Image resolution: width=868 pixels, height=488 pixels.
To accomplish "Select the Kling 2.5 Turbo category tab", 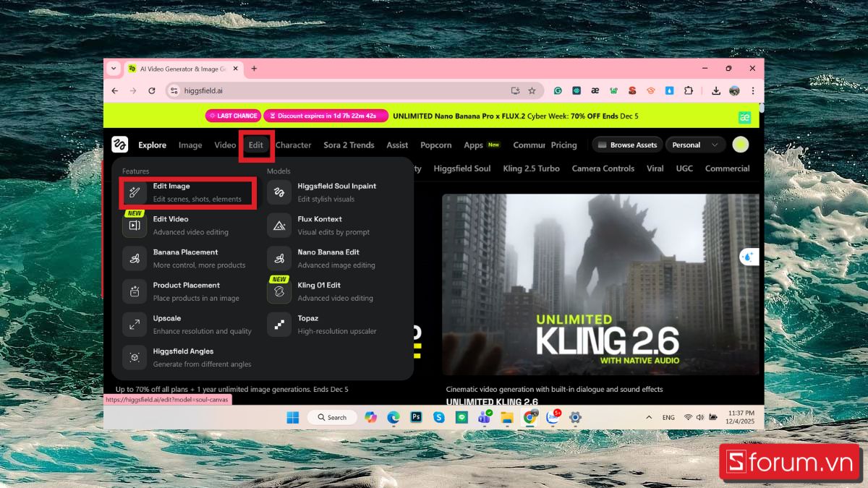I will (532, 168).
